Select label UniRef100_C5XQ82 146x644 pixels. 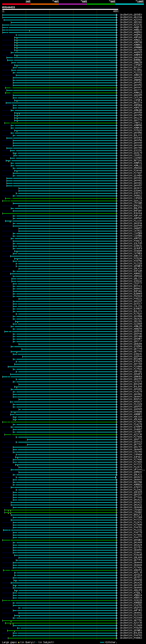(x=131, y=512)
